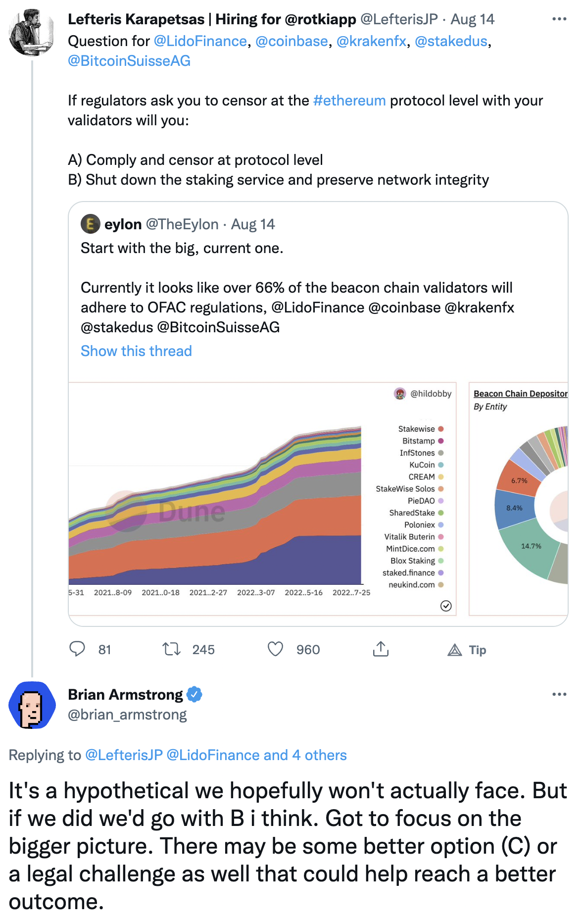Click the reply speech bubble icon
The height and width of the screenshot is (924, 583).
click(x=77, y=649)
